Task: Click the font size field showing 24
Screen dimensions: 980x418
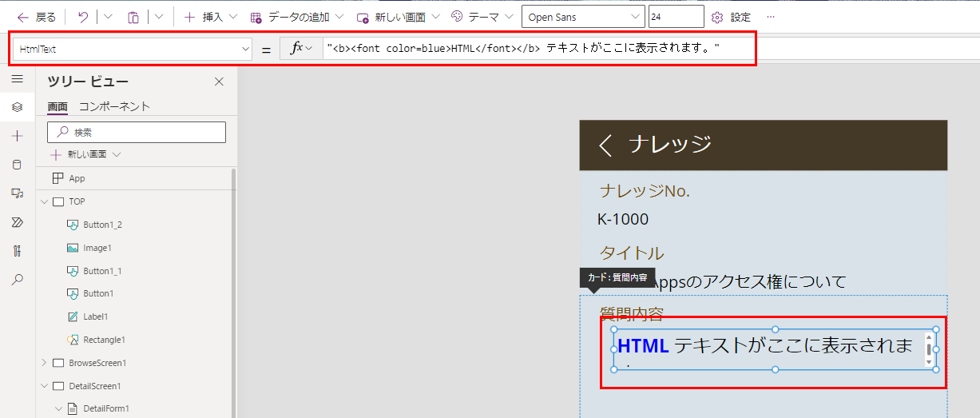Action: coord(676,17)
